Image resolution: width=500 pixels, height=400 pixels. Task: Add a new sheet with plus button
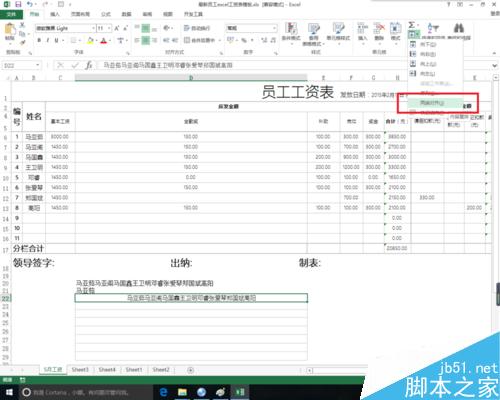click(x=190, y=370)
